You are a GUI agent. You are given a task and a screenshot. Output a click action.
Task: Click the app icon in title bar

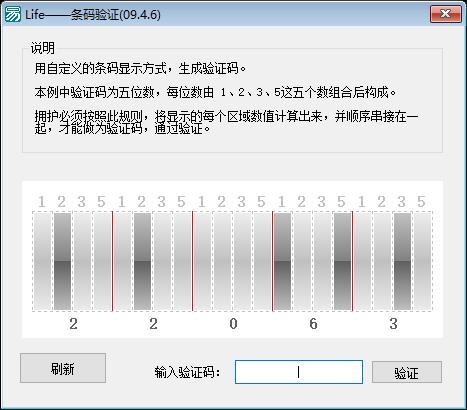click(x=12, y=14)
